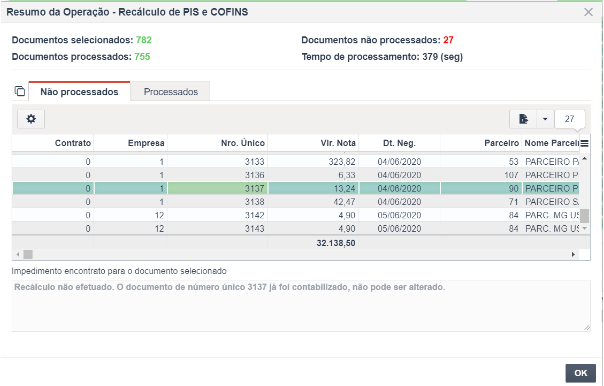Confirm with the OK button

(581, 373)
